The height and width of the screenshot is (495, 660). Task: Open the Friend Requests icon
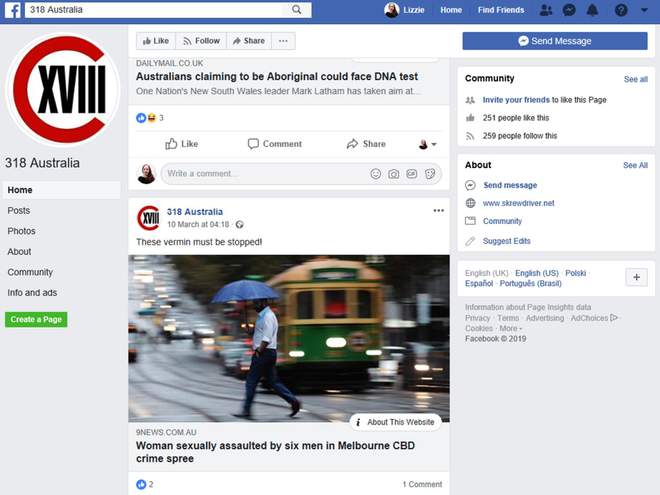pyautogui.click(x=545, y=10)
